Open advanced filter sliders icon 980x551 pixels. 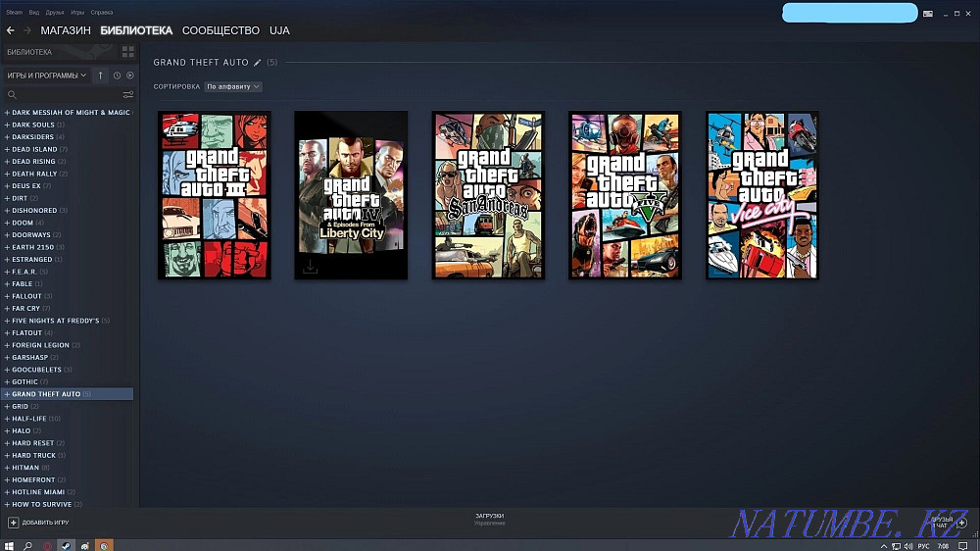(x=128, y=94)
